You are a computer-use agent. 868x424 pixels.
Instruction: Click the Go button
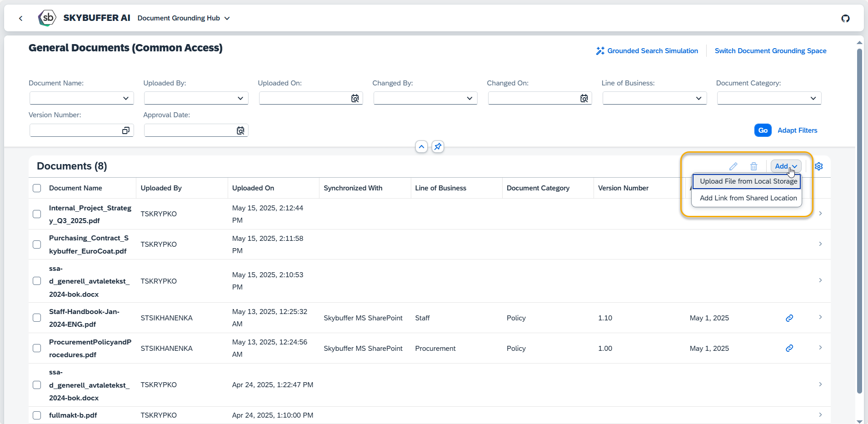pyautogui.click(x=763, y=130)
